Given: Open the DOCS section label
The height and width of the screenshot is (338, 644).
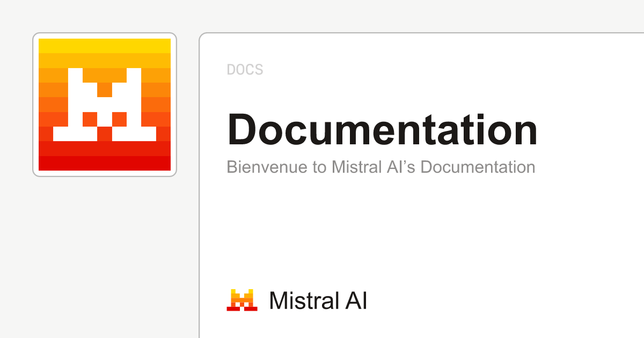Looking at the screenshot, I should coord(245,70).
